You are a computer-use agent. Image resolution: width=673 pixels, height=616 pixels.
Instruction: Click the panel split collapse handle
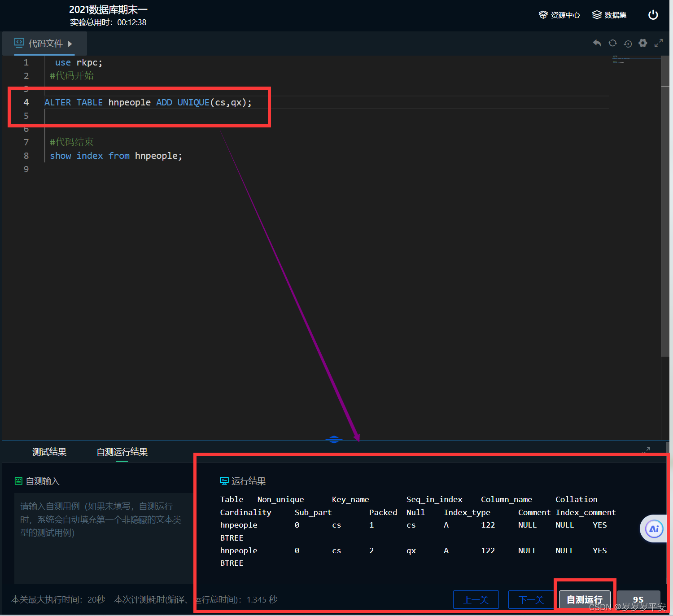pos(334,439)
